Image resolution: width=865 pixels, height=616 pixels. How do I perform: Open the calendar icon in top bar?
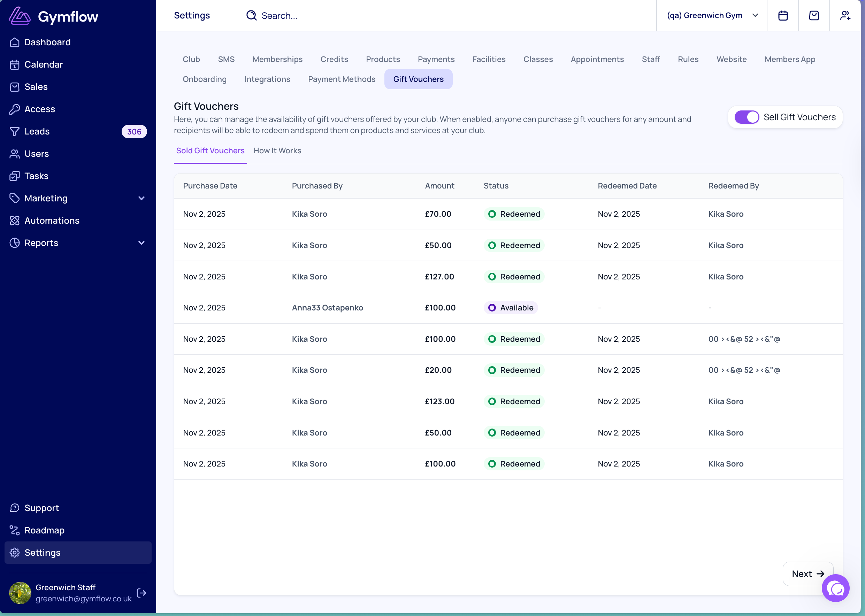783,16
